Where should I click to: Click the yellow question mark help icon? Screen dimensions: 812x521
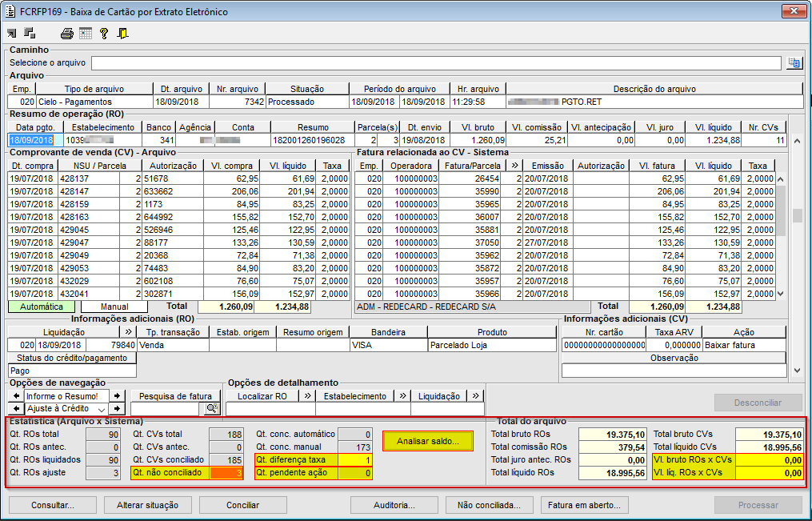(x=104, y=34)
